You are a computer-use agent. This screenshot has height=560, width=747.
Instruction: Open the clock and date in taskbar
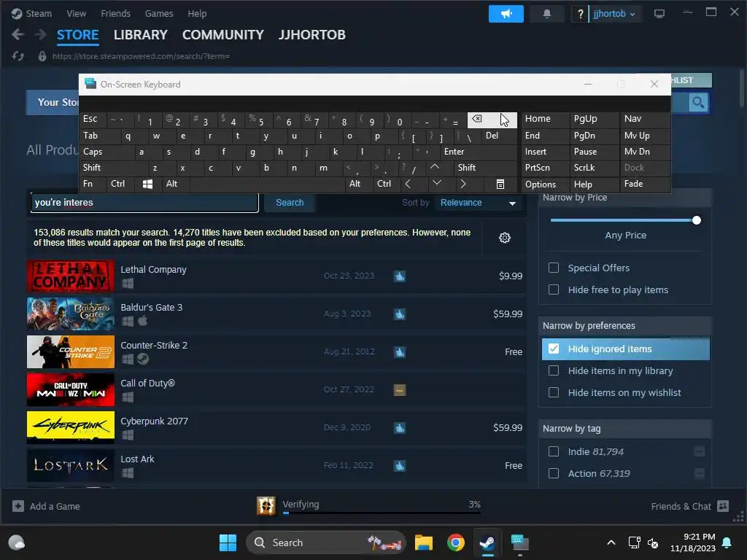(693, 542)
